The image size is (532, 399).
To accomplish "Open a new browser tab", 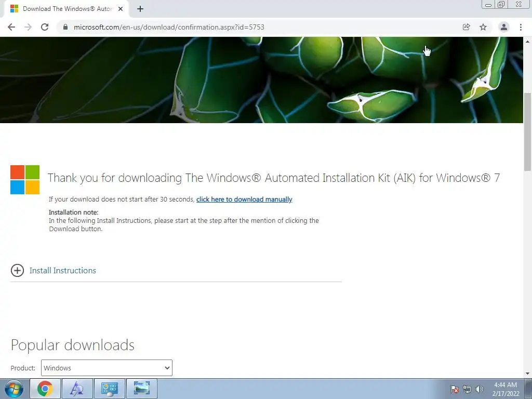I will [x=140, y=9].
